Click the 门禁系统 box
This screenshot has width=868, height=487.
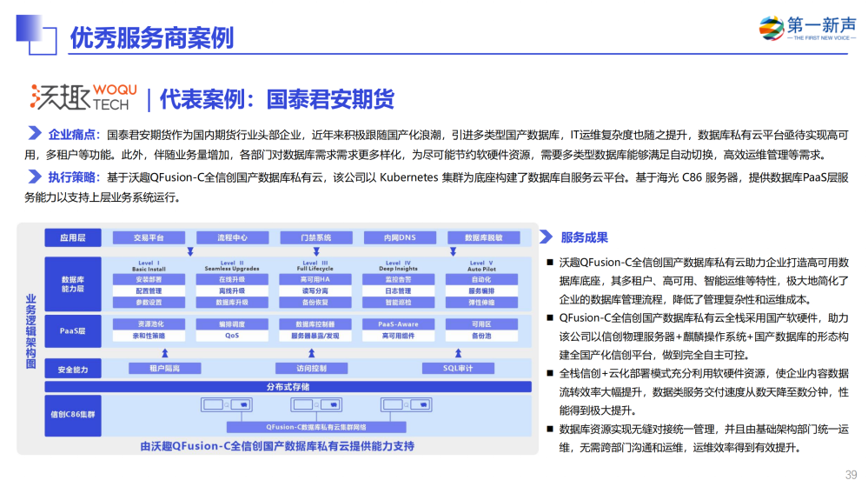pyautogui.click(x=316, y=237)
